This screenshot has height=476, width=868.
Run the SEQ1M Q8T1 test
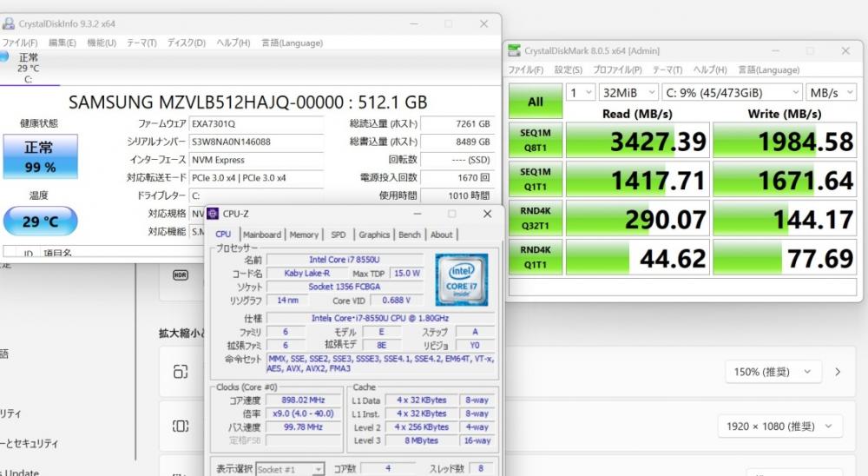pyautogui.click(x=536, y=140)
